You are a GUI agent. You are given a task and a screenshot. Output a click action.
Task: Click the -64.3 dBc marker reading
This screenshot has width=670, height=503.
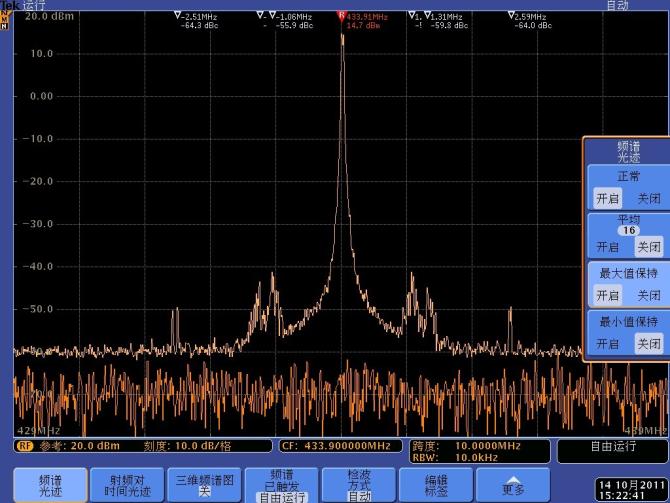coord(200,26)
